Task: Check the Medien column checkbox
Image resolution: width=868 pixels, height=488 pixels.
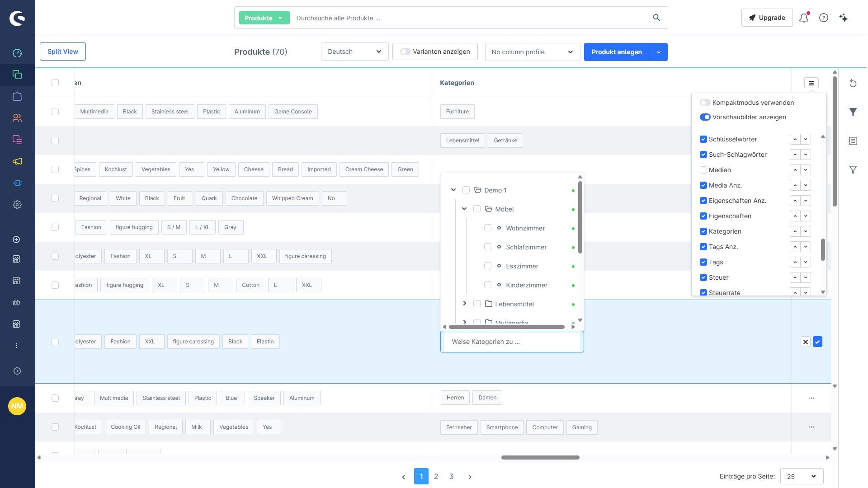Action: 703,170
